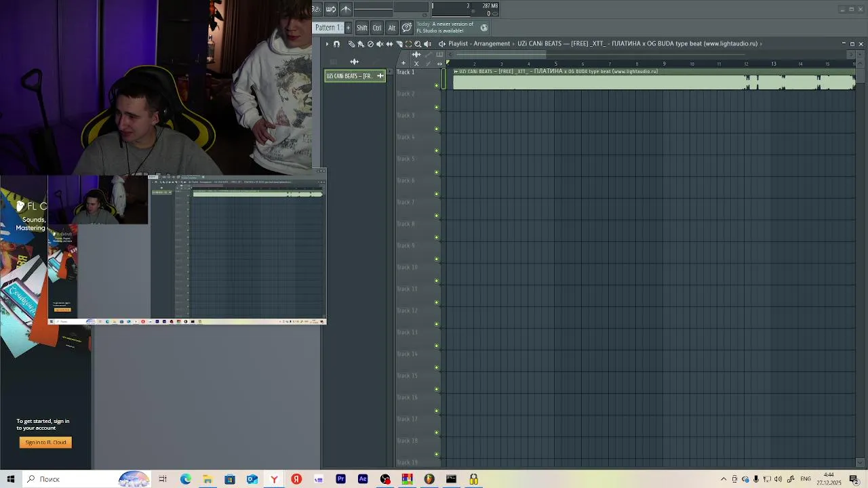Click the globe icon beside update notice

click(484, 28)
